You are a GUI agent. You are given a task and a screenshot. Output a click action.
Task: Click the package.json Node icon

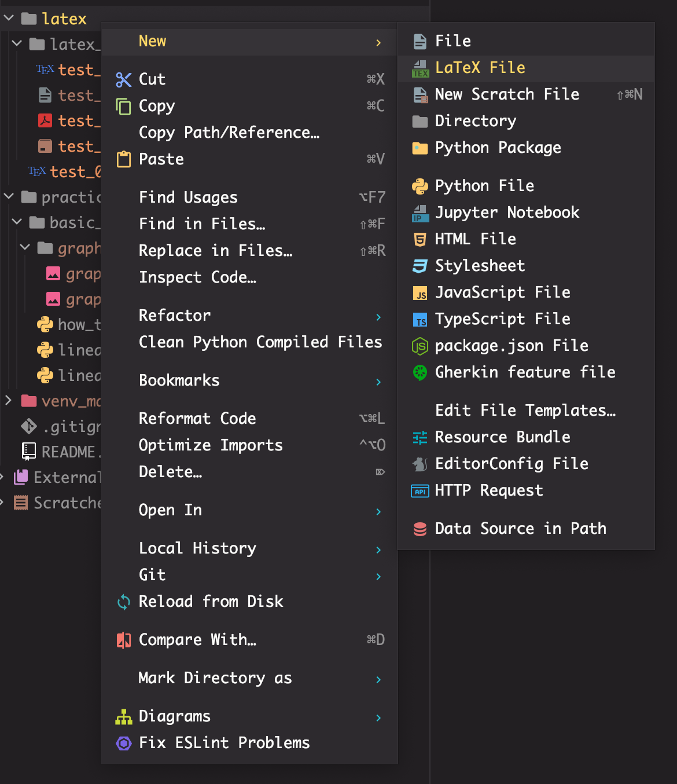tap(420, 346)
